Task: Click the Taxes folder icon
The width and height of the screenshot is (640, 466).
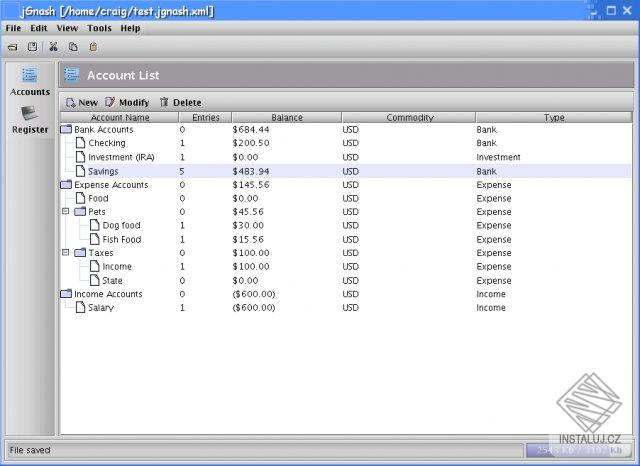Action: pos(80,253)
